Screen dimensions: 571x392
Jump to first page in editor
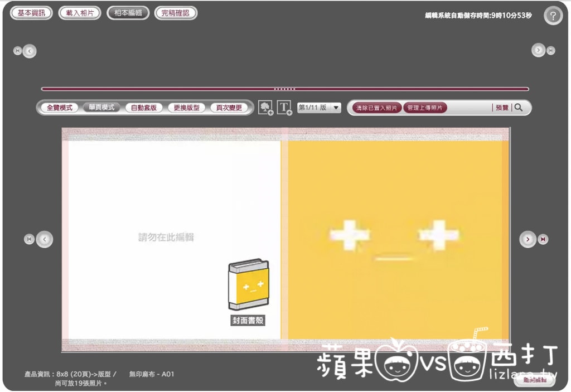(29, 239)
